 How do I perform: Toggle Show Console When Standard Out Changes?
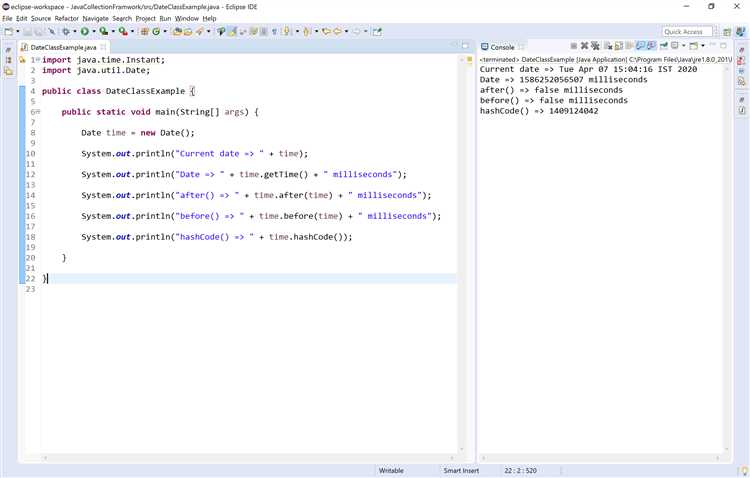(640, 46)
